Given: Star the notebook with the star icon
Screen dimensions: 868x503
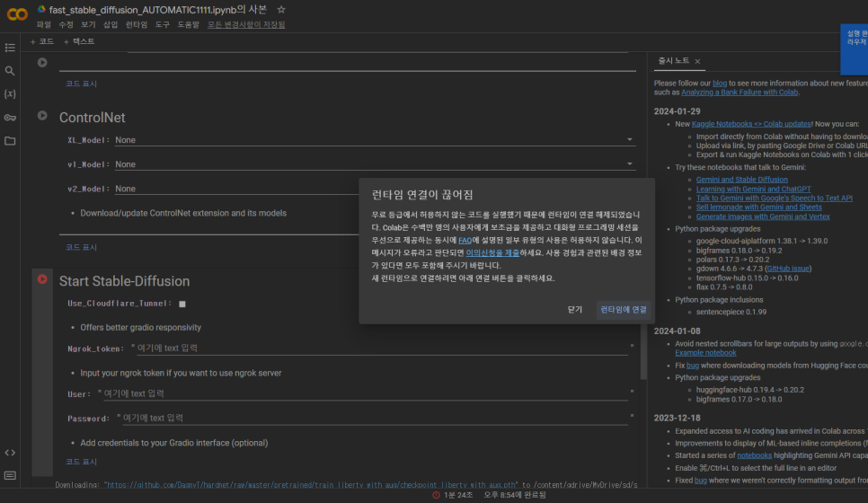Looking at the screenshot, I should [x=281, y=9].
